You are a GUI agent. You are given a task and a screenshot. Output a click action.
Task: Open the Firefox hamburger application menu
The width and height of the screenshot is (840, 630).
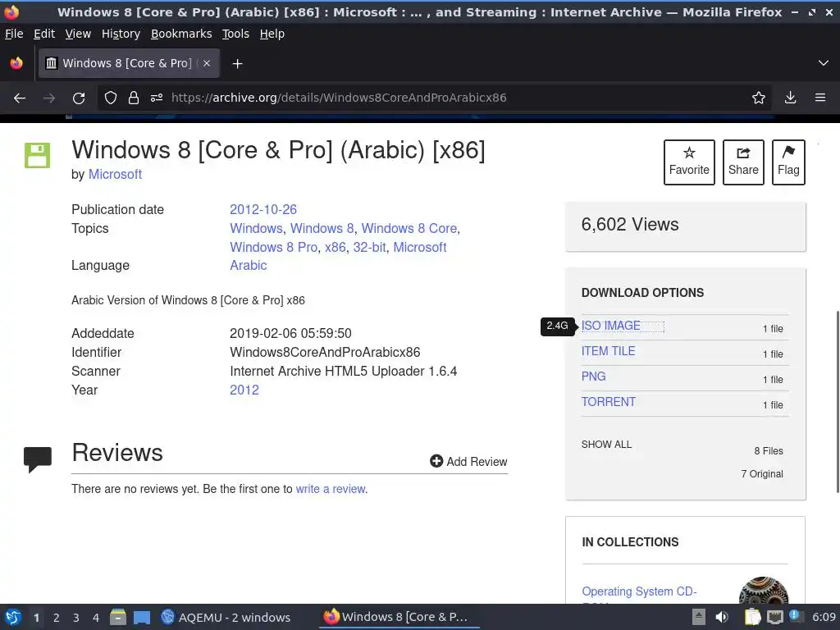pyautogui.click(x=820, y=98)
